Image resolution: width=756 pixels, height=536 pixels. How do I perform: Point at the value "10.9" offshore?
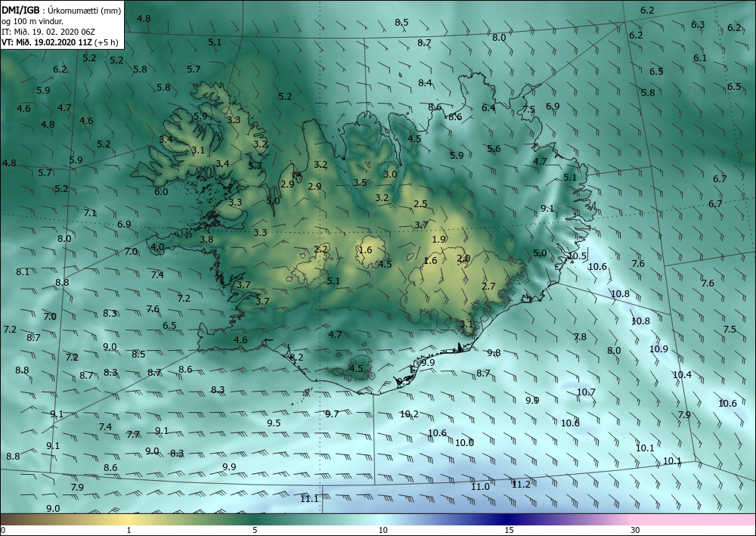(x=658, y=349)
